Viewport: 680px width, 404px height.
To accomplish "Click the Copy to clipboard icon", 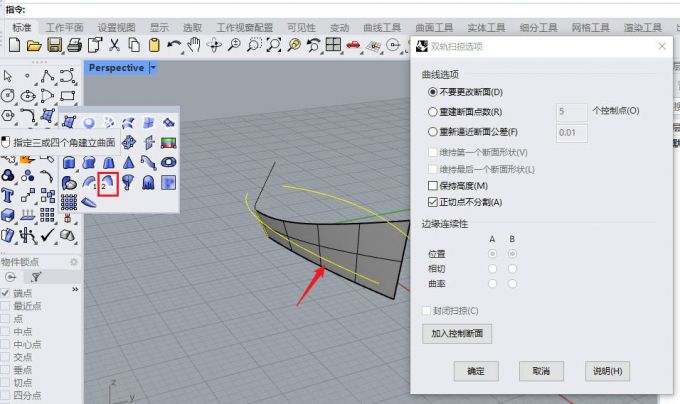I will 134,45.
